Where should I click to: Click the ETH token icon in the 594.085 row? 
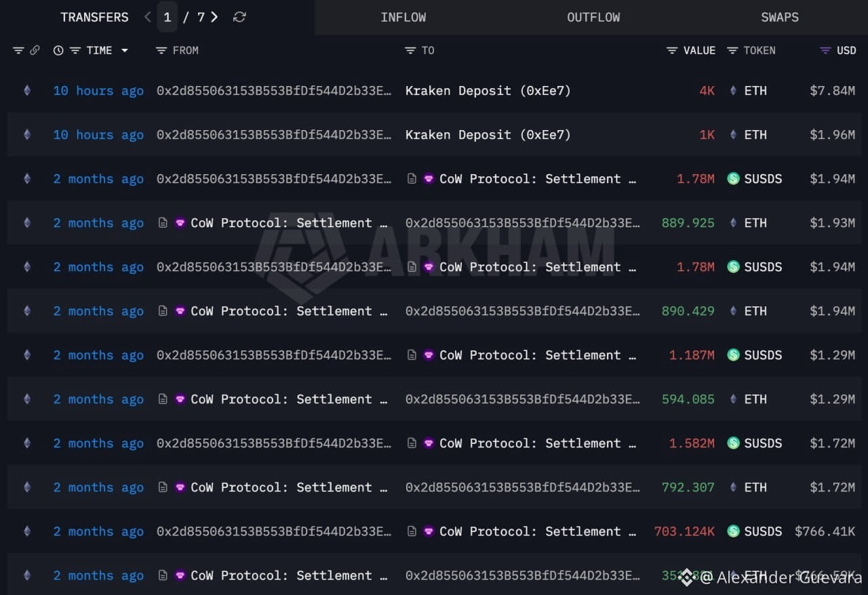(x=733, y=398)
